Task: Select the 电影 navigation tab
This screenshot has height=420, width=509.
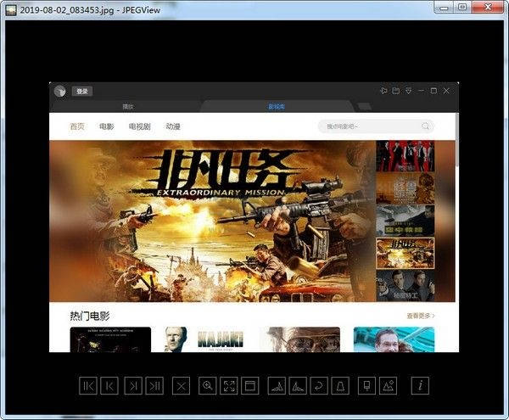Action: click(x=106, y=126)
